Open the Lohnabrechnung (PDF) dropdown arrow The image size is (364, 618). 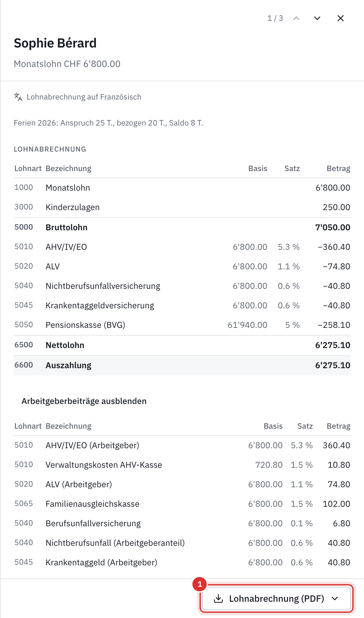(x=335, y=598)
